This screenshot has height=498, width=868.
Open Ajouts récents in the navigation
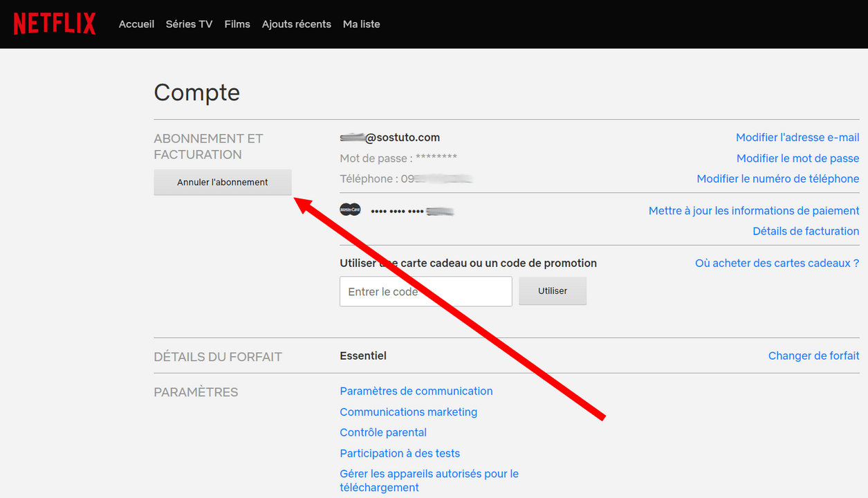pyautogui.click(x=297, y=24)
